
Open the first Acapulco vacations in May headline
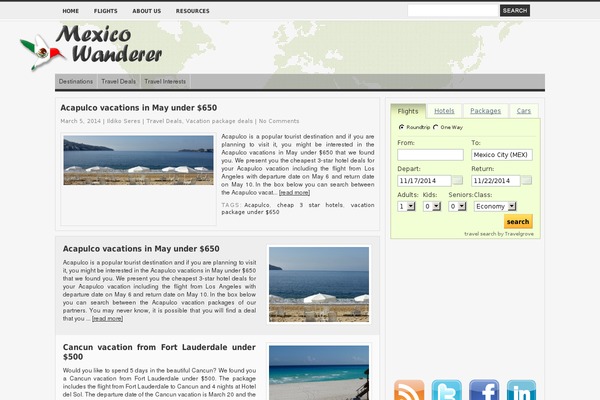[x=139, y=108]
